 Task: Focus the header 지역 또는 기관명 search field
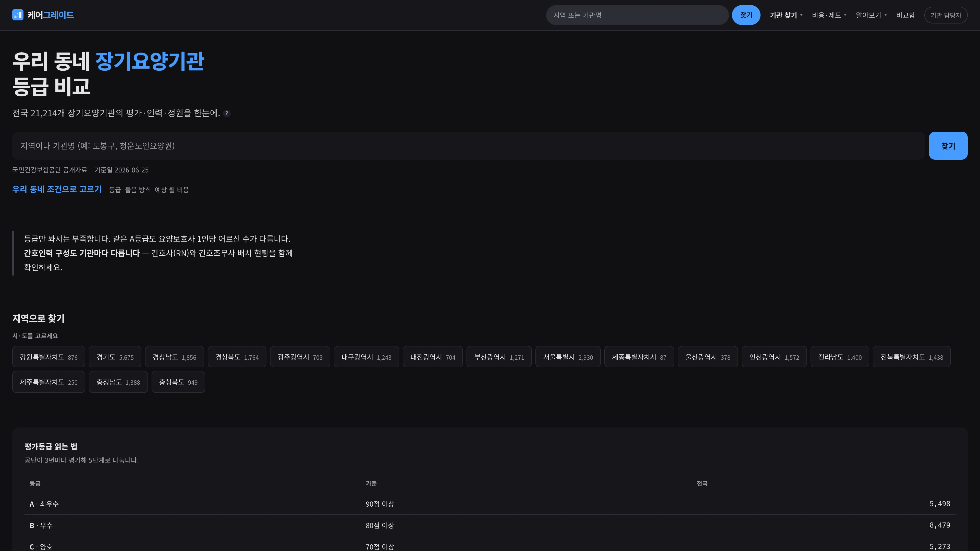click(x=637, y=15)
